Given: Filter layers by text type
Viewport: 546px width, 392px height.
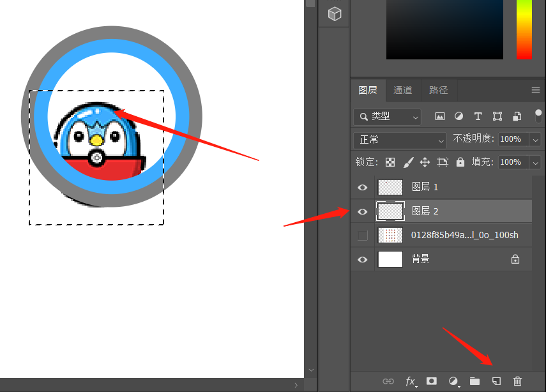Looking at the screenshot, I should pyautogui.click(x=478, y=116).
